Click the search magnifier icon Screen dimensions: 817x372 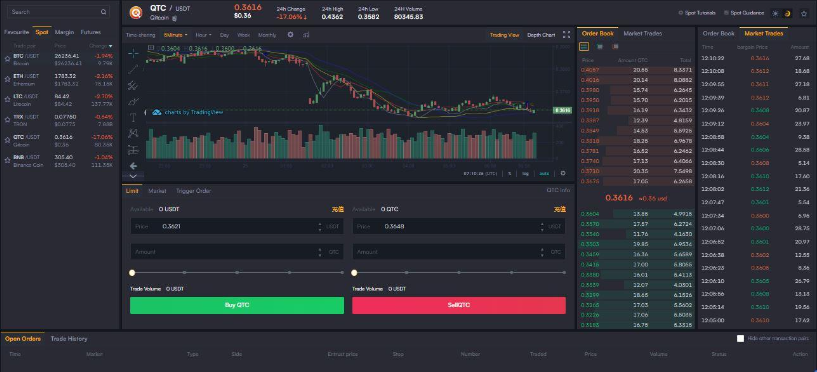click(x=104, y=12)
